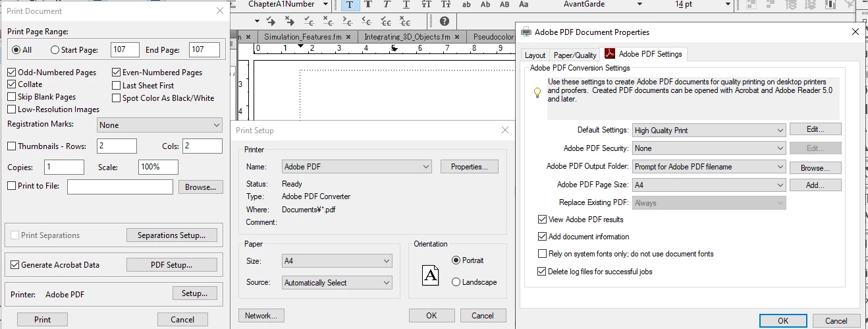Switch to the Layout tab
868x329 pixels.
[535, 55]
